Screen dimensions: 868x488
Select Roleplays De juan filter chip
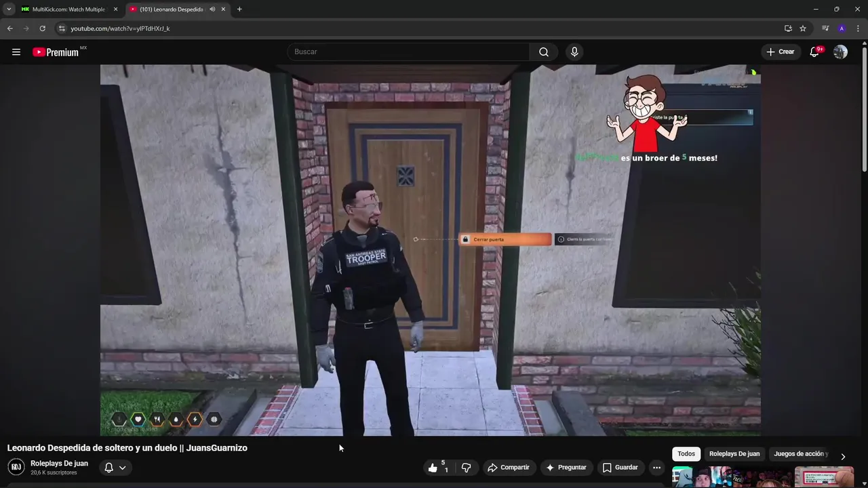coord(734,454)
